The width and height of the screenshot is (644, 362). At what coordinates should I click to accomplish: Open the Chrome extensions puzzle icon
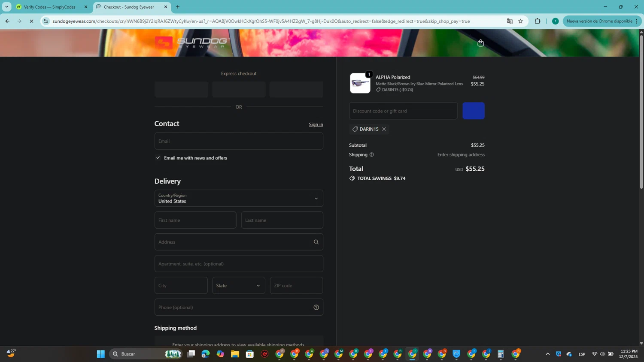(537, 21)
